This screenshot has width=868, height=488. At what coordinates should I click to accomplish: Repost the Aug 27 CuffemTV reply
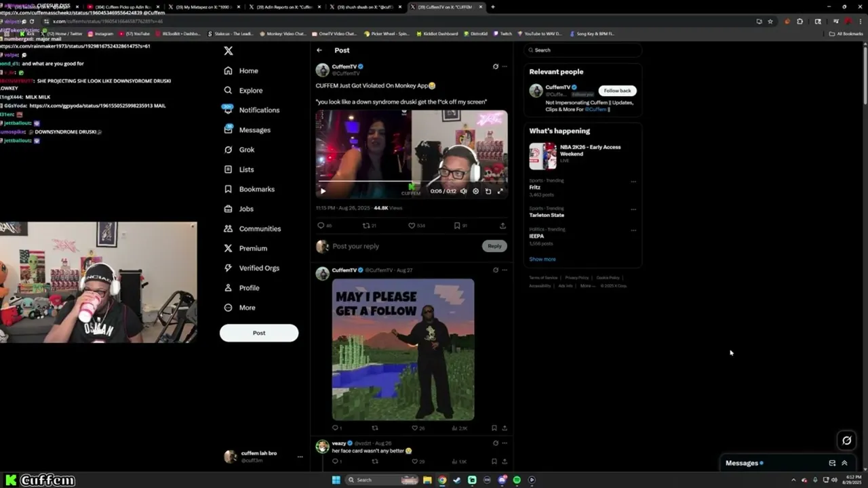(x=375, y=428)
